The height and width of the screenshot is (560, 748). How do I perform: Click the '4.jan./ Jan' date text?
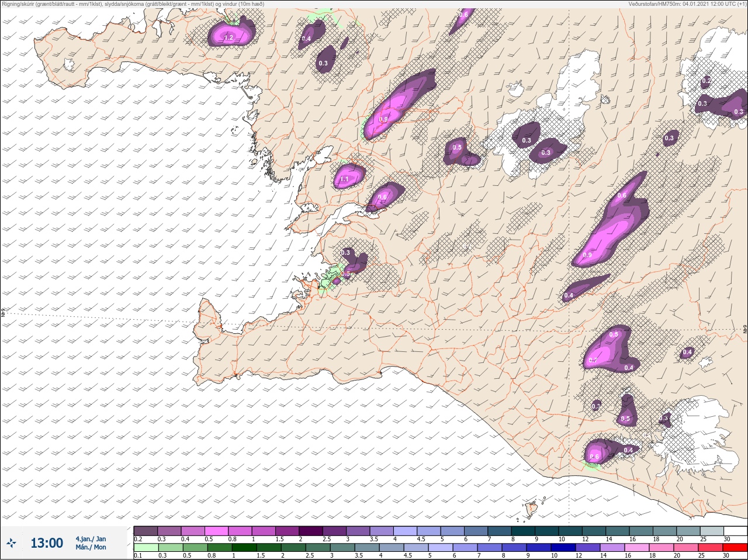point(91,538)
